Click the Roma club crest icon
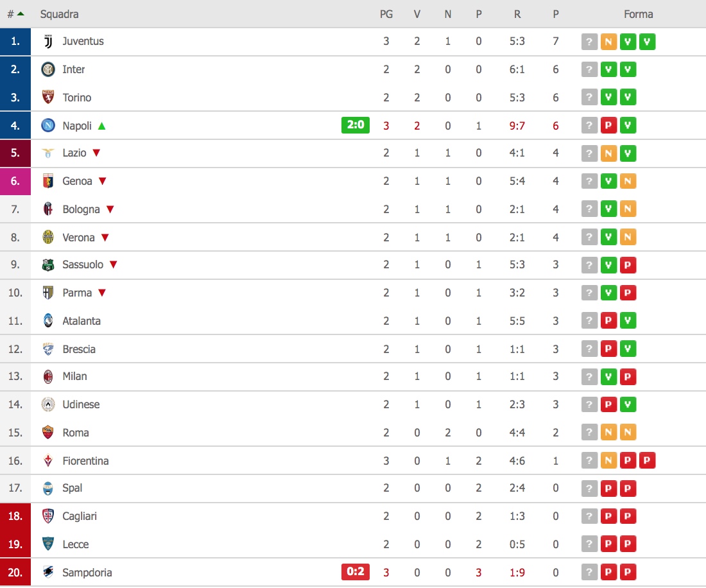706x588 pixels. click(x=48, y=433)
